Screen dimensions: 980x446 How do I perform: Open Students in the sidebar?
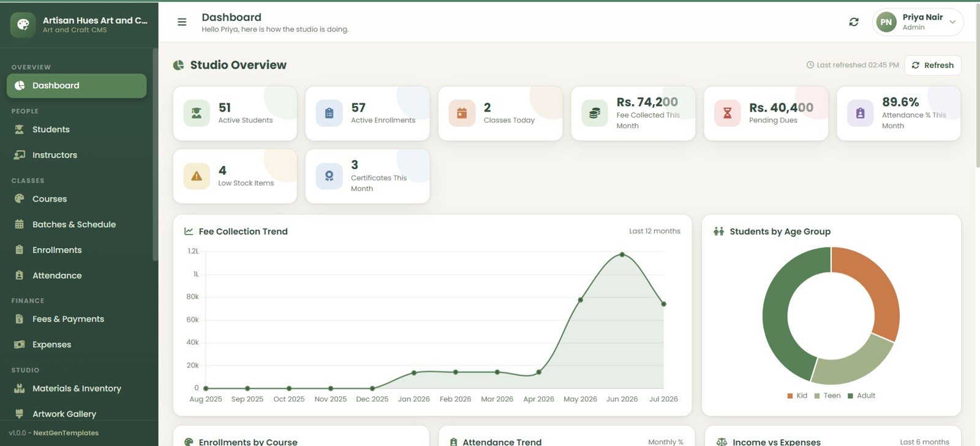coord(77,129)
